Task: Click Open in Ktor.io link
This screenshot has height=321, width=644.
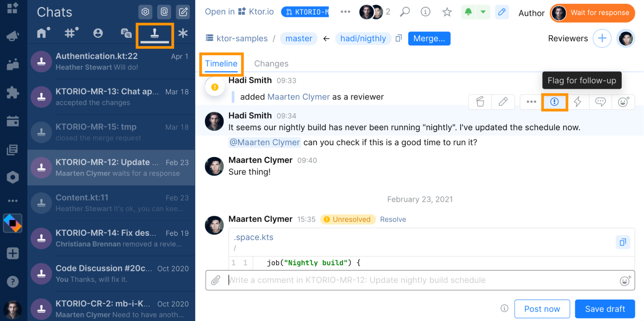Action: [239, 12]
